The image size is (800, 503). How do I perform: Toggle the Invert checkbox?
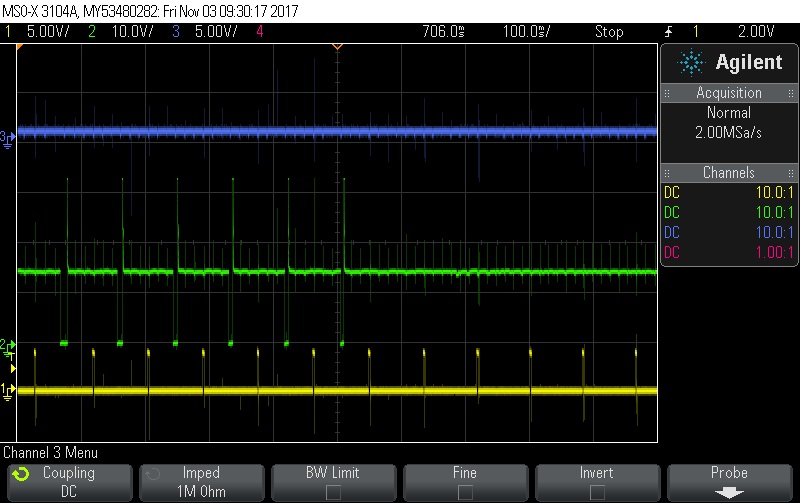(597, 492)
